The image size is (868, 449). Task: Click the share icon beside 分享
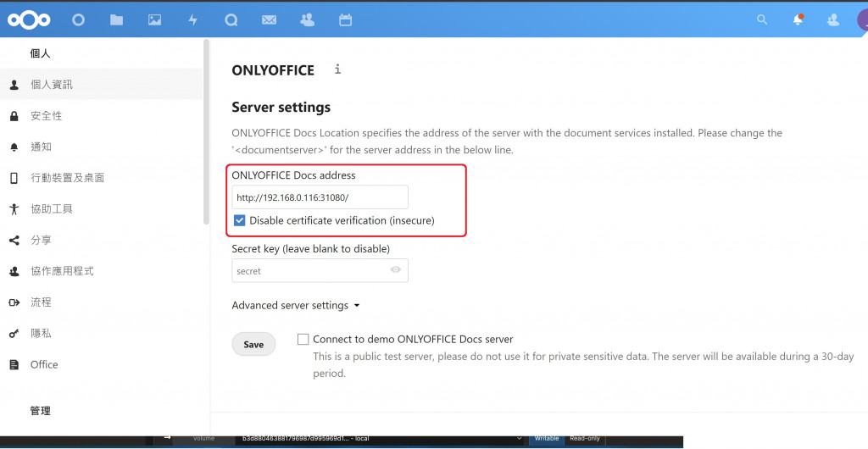(14, 240)
